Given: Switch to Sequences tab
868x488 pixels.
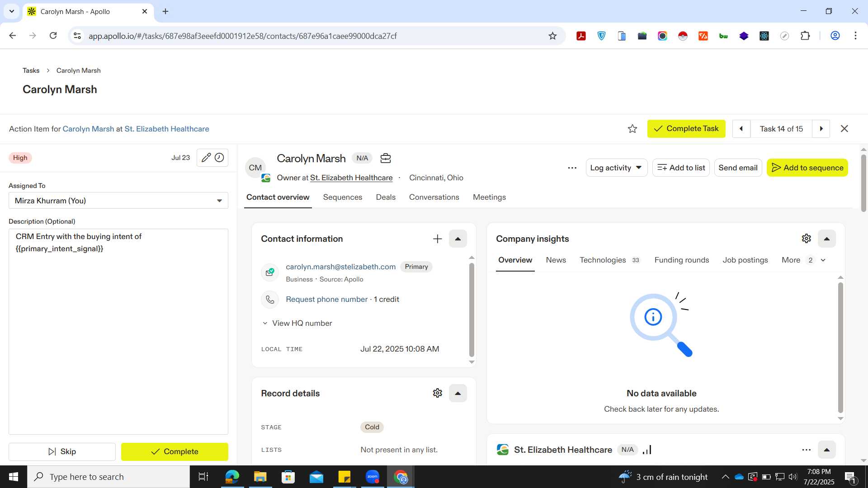Looking at the screenshot, I should (x=343, y=197).
